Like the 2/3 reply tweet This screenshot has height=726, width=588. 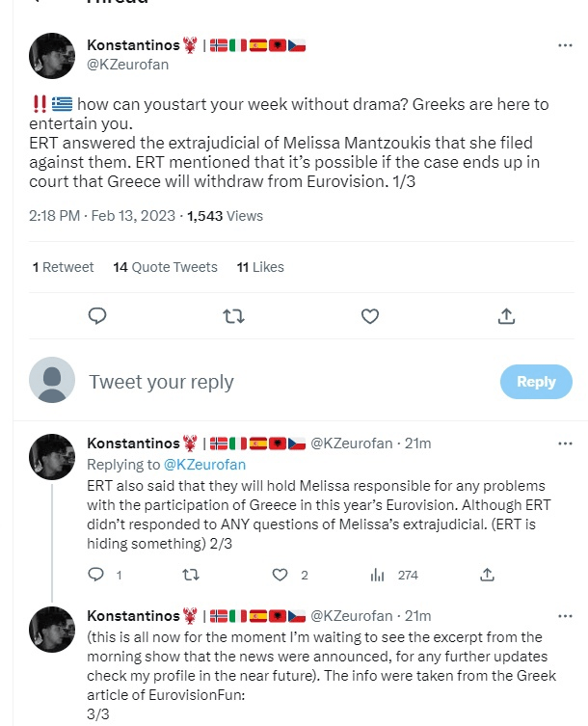(x=281, y=575)
